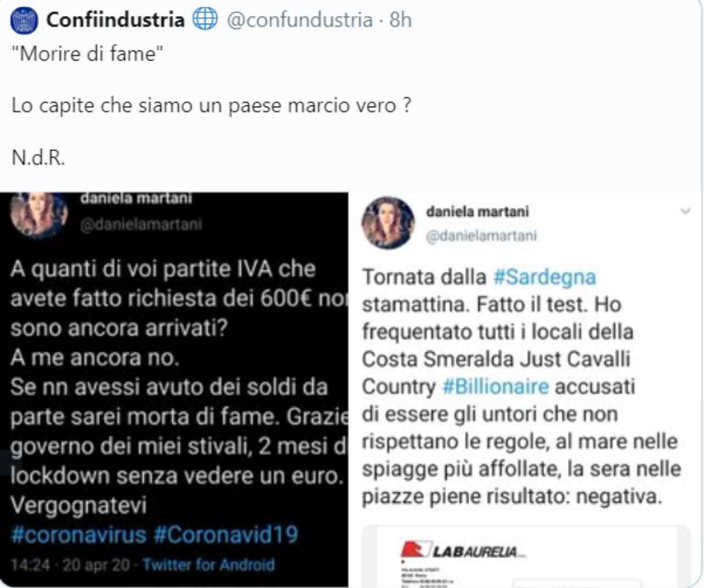Click the @danielamartani handle in the white tweet
The image size is (704, 588).
click(x=481, y=236)
